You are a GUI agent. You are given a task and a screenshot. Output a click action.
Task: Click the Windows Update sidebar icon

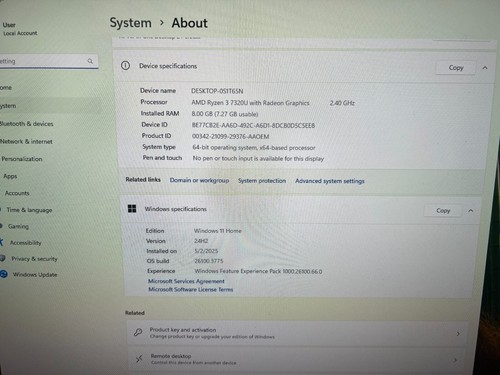pos(4,274)
